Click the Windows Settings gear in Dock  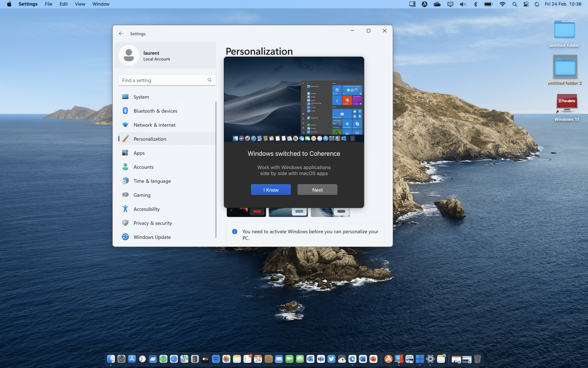[x=430, y=359]
